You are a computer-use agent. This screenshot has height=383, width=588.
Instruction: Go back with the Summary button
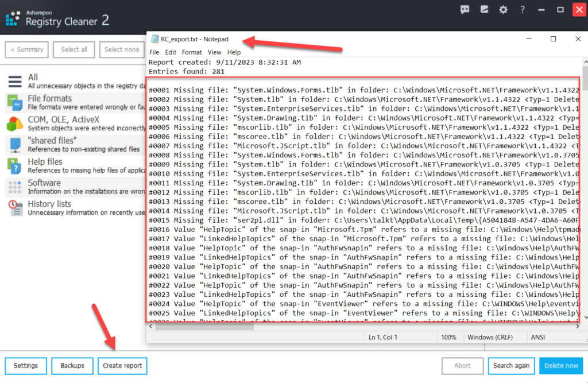(x=26, y=49)
